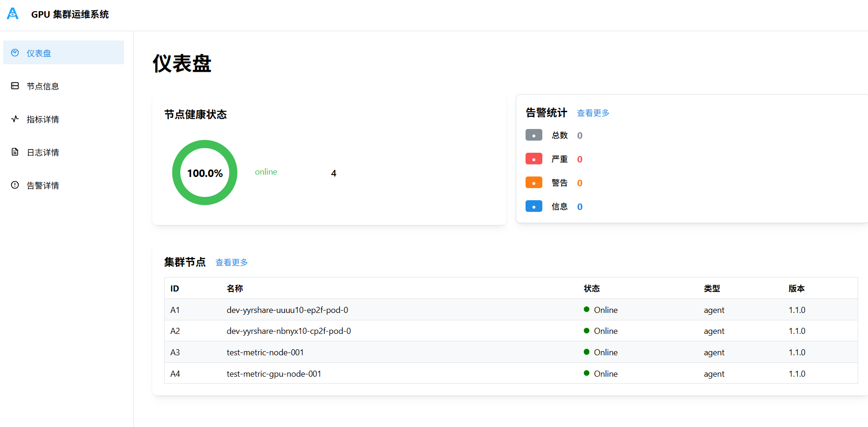Click the 1.1.0 version cell for A4
Viewport: 868px width, 427px height.
point(797,374)
